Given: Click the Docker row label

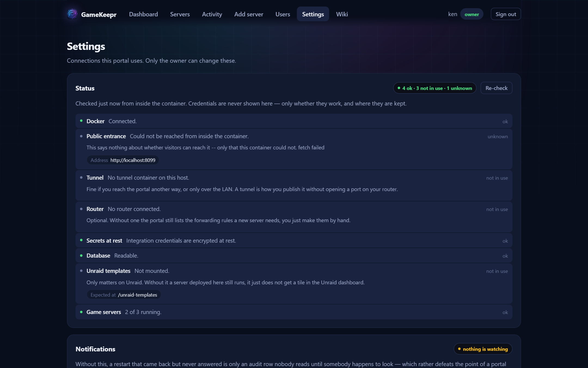Looking at the screenshot, I should point(95,121).
